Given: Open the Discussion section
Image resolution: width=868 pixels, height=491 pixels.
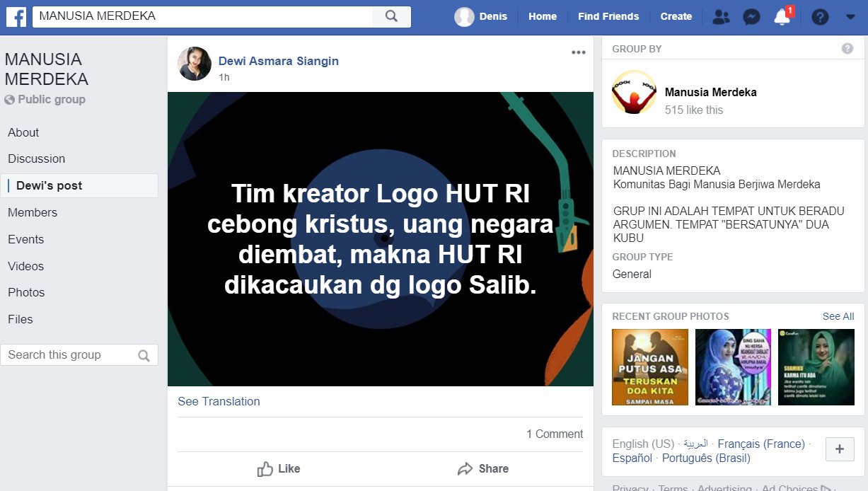Looking at the screenshot, I should point(37,158).
